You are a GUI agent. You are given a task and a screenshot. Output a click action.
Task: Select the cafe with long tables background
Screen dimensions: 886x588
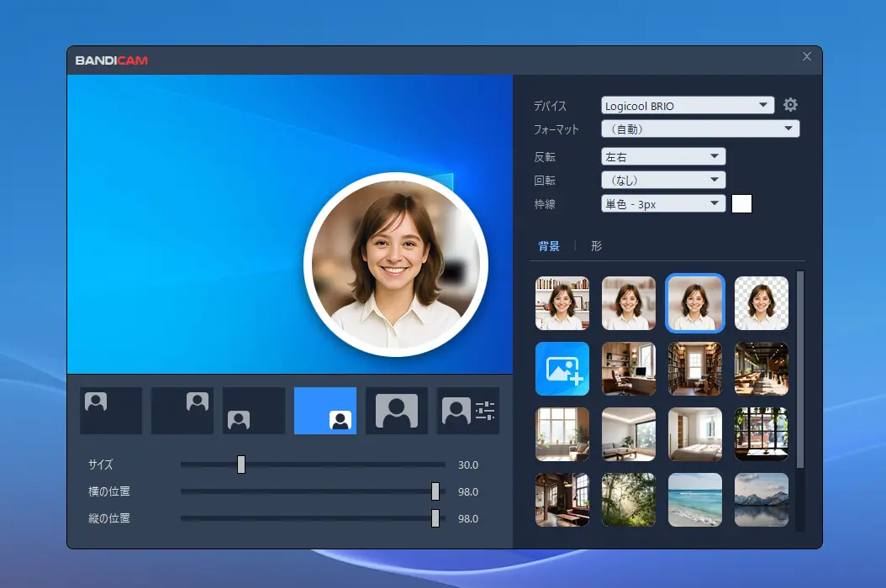(762, 369)
